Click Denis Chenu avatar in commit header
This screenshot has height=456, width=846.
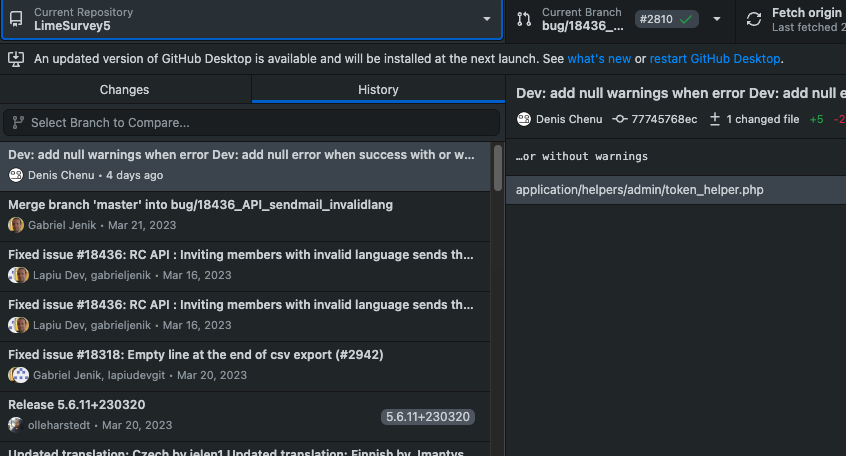pos(524,119)
